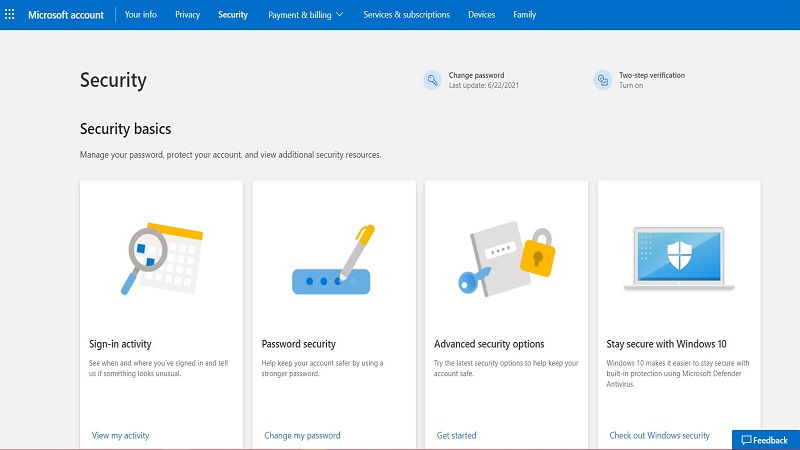
Task: Switch to the Family tab
Action: [524, 15]
